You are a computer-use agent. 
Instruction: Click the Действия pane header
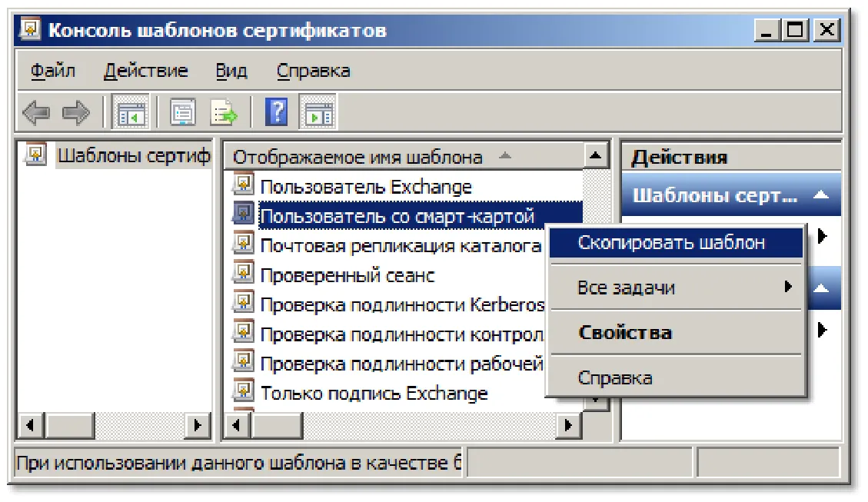[x=730, y=157]
